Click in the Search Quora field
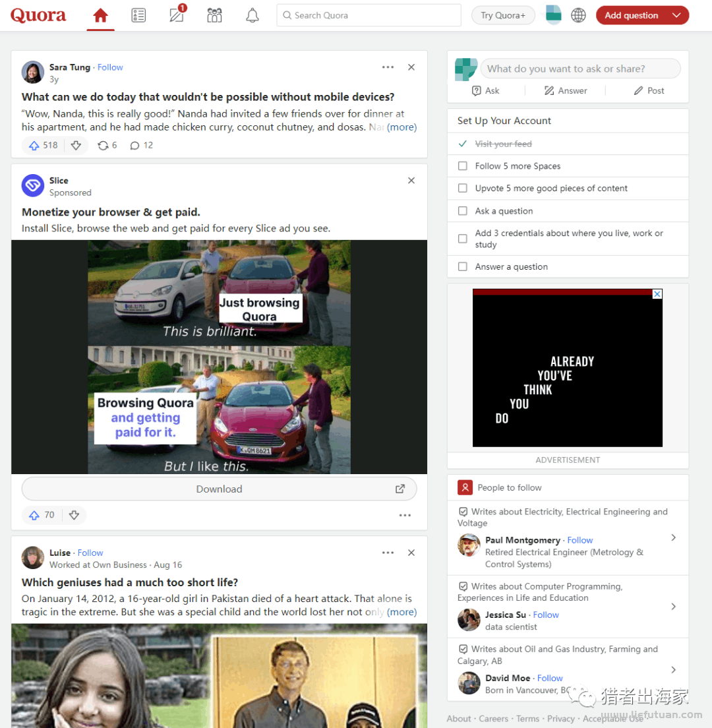Image resolution: width=712 pixels, height=728 pixels. click(369, 15)
